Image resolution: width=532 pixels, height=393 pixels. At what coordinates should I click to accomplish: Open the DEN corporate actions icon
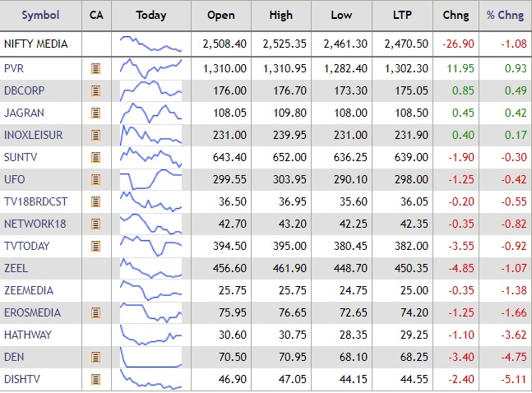[96, 357]
